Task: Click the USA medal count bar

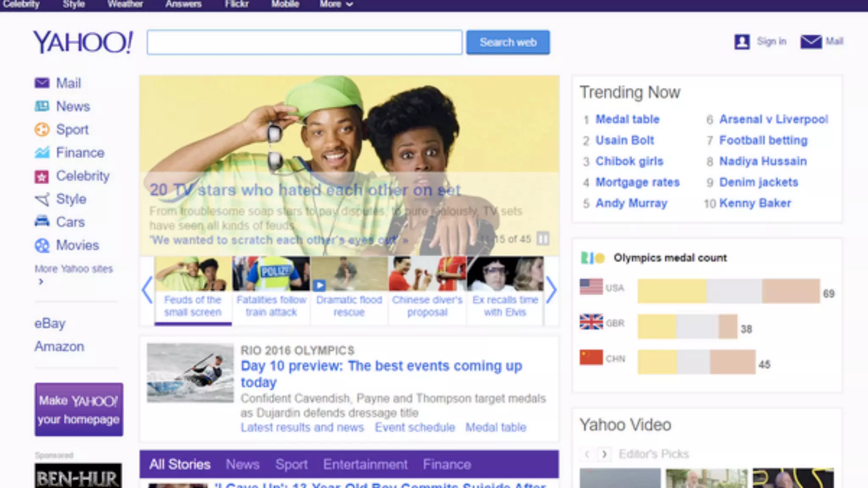Action: pyautogui.click(x=728, y=291)
